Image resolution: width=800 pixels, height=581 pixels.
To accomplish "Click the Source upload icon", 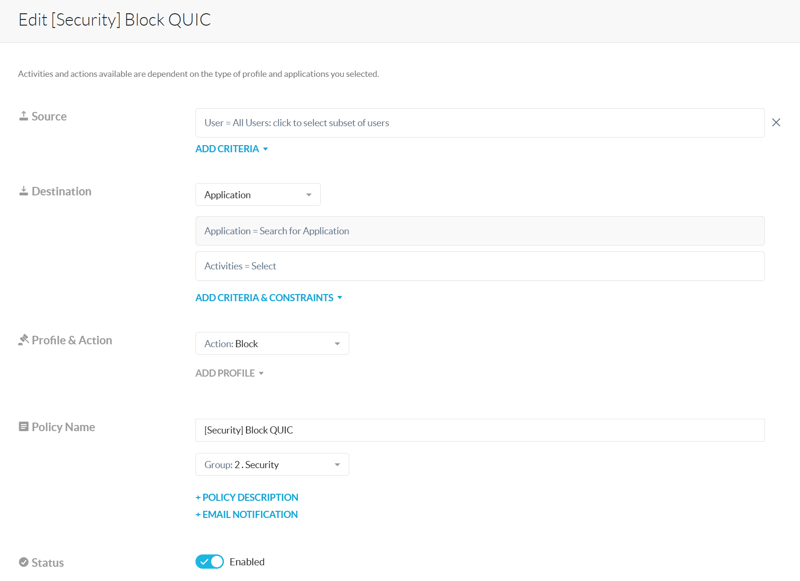I will click(x=23, y=116).
